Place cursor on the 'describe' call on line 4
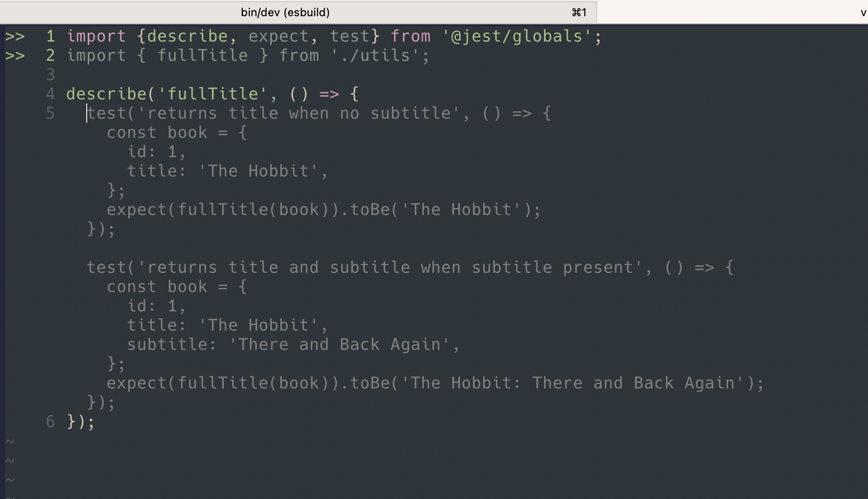 pyautogui.click(x=106, y=94)
